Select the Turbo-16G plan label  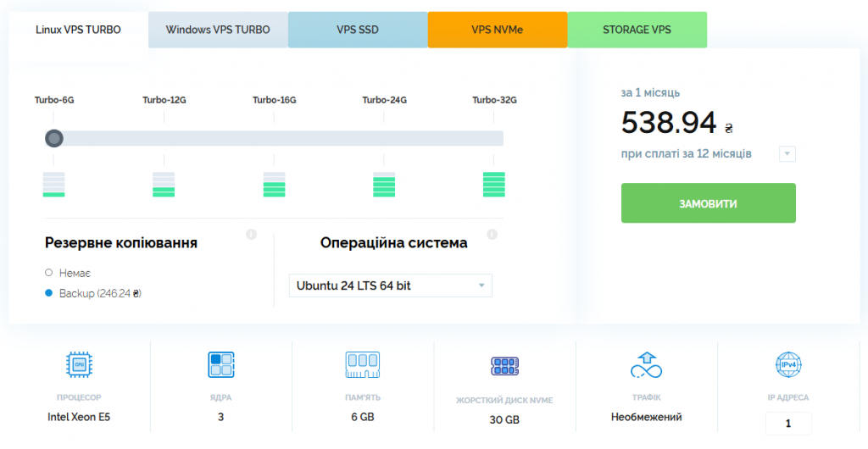pyautogui.click(x=275, y=100)
